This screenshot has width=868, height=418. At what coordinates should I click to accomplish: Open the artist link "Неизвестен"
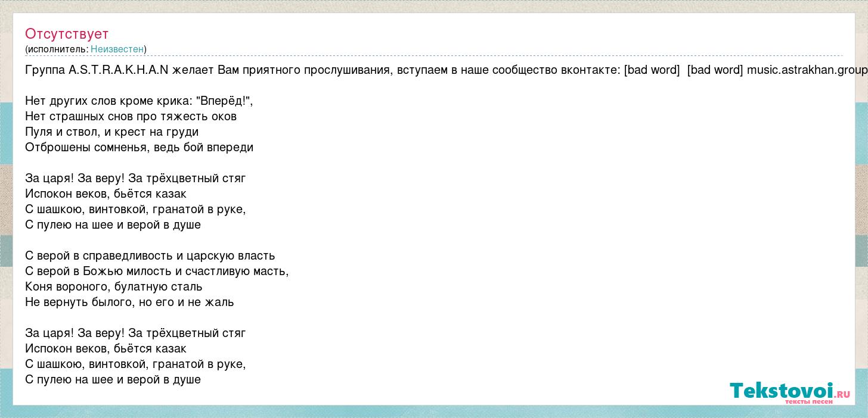117,49
